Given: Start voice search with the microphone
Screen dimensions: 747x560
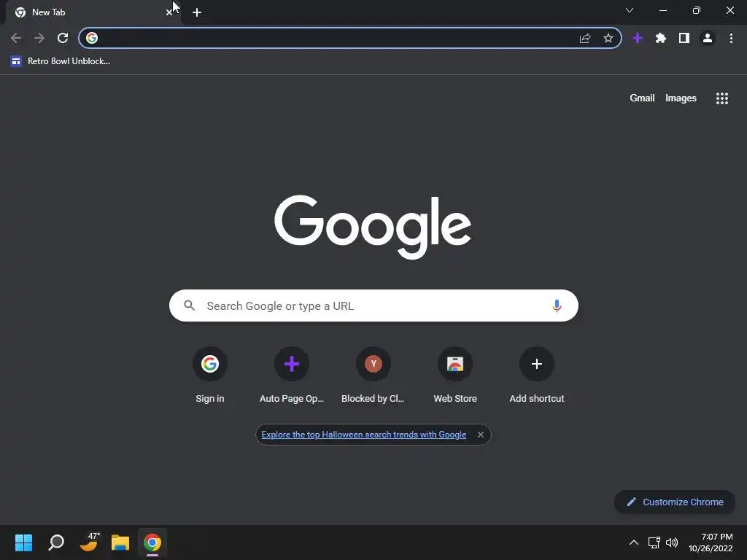Looking at the screenshot, I should [557, 306].
